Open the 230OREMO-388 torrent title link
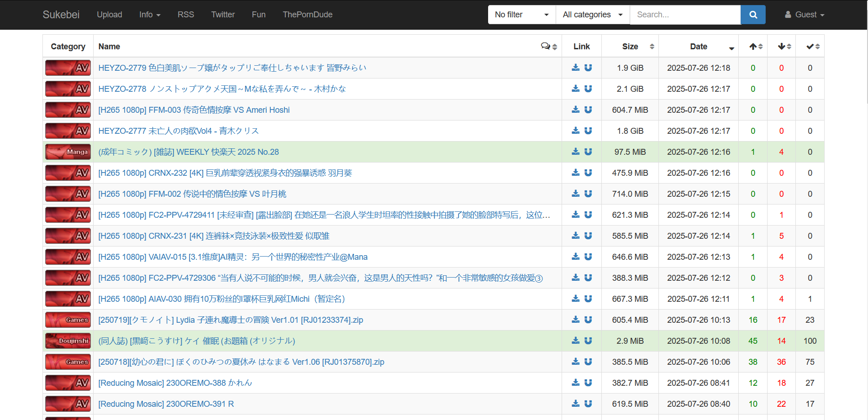Image resolution: width=868 pixels, height=420 pixels. tap(175, 383)
